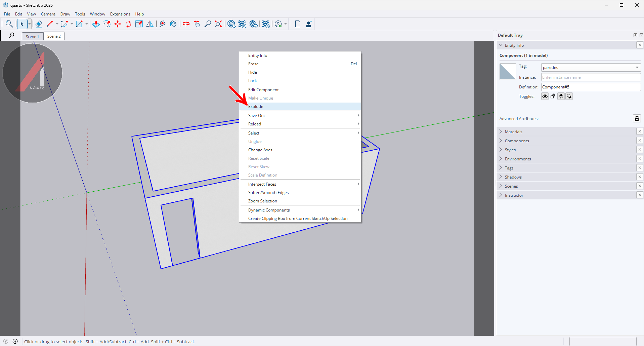This screenshot has height=346, width=644.
Task: Expand the Components panel
Action: (501, 141)
